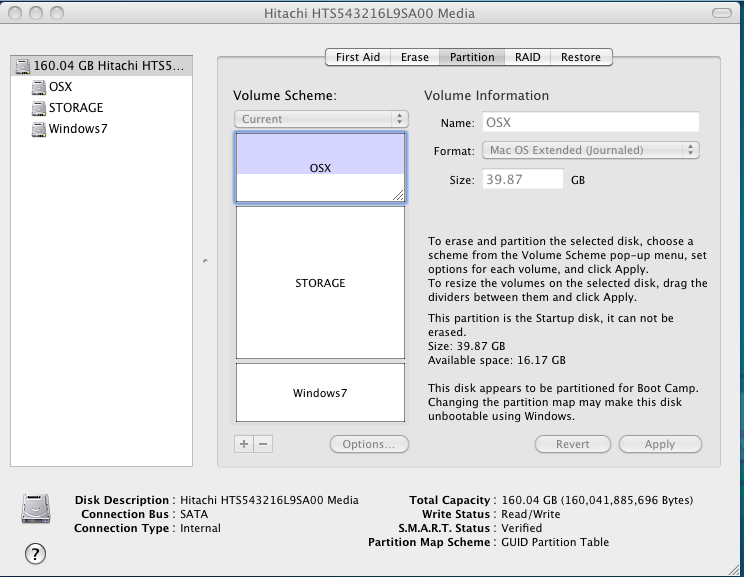This screenshot has height=577, width=744.
Task: Select the STORAGE partition block
Action: pos(320,283)
